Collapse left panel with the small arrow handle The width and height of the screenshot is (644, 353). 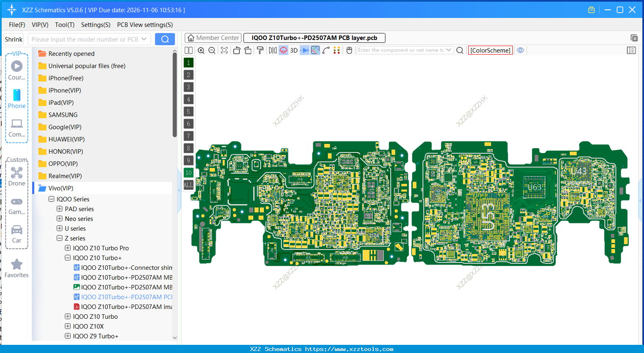tap(179, 190)
